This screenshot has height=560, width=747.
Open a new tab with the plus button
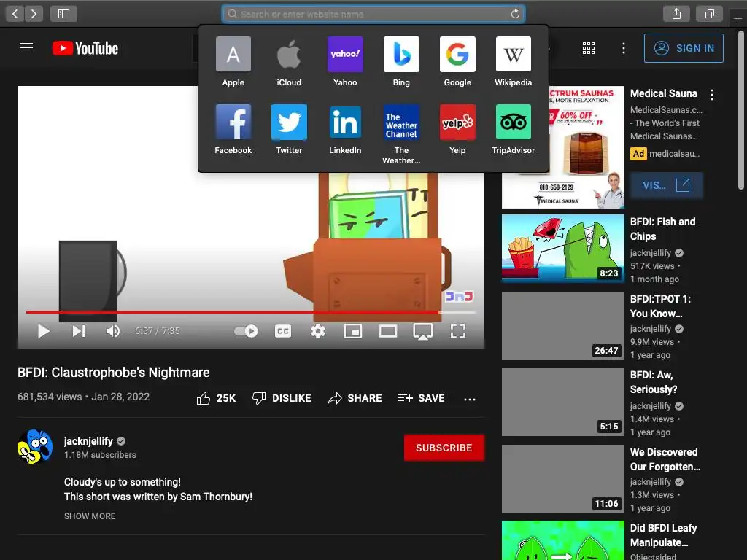pyautogui.click(x=738, y=18)
